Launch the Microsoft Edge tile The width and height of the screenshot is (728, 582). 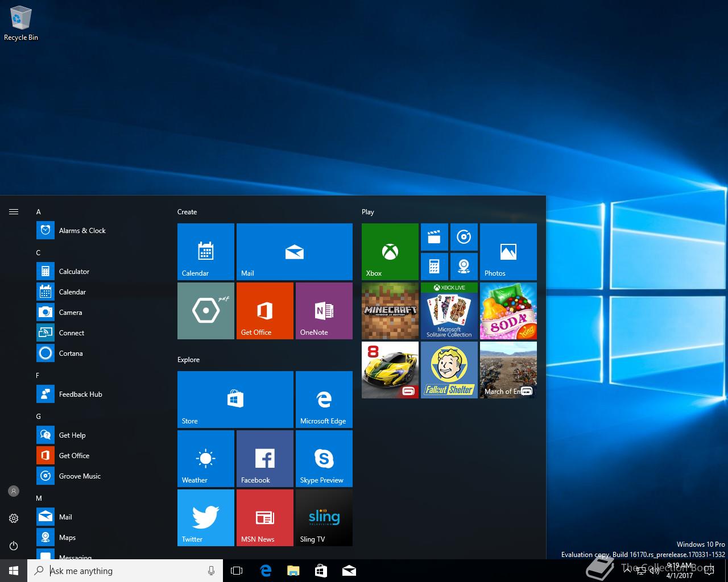tap(324, 400)
